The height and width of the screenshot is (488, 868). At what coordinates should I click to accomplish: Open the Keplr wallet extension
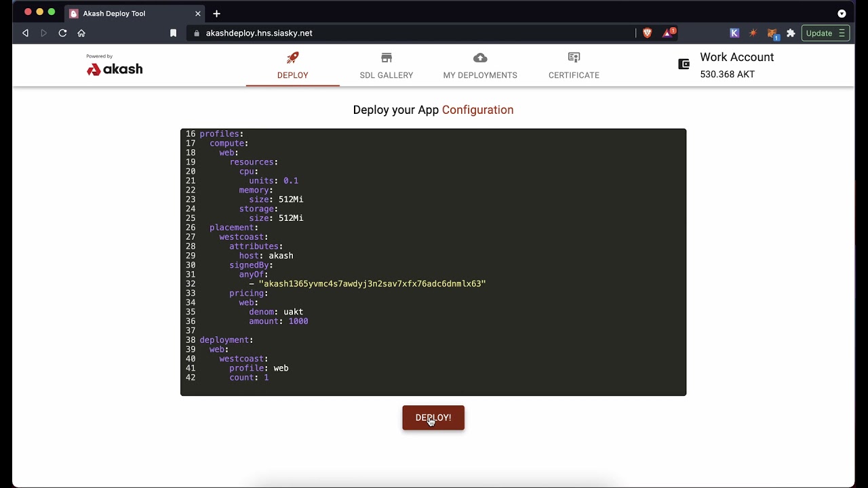click(x=734, y=33)
